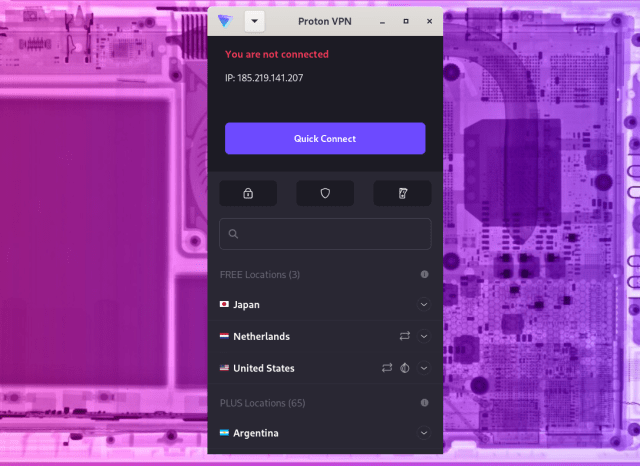Screen dimensions: 640x466
Task: Click the search magnifier icon
Action: click(x=233, y=234)
